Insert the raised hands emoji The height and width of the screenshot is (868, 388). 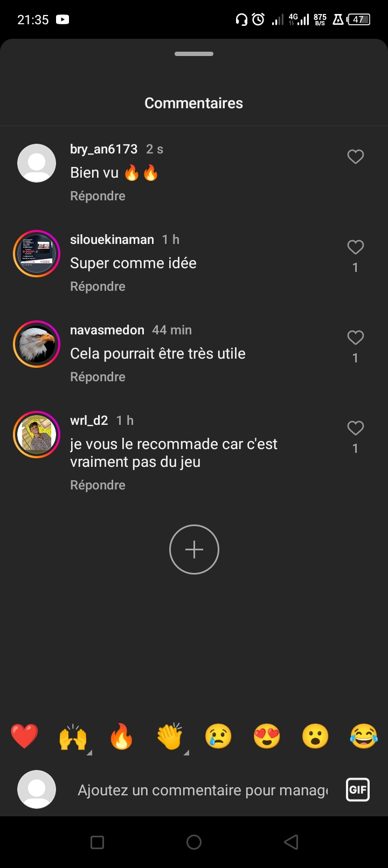click(x=73, y=736)
